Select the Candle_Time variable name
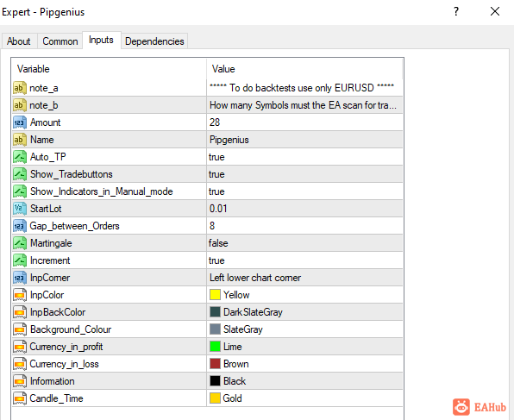Image resolution: width=514 pixels, height=420 pixels. (56, 398)
